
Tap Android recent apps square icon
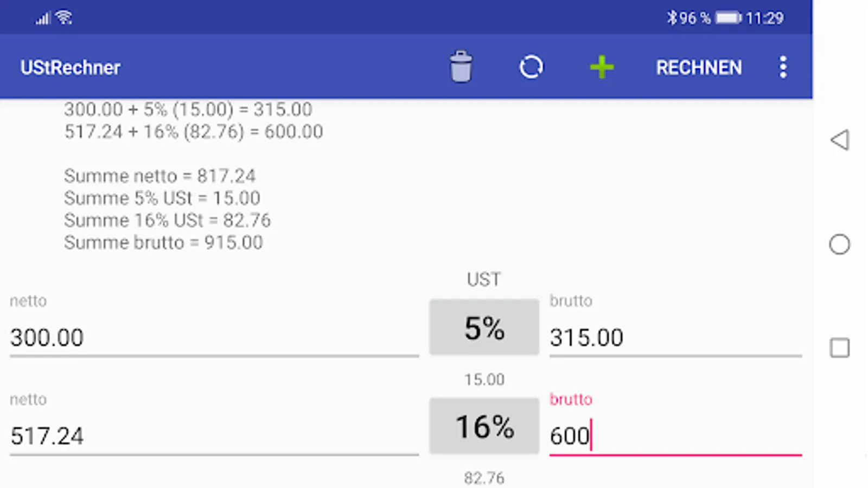[x=839, y=348]
